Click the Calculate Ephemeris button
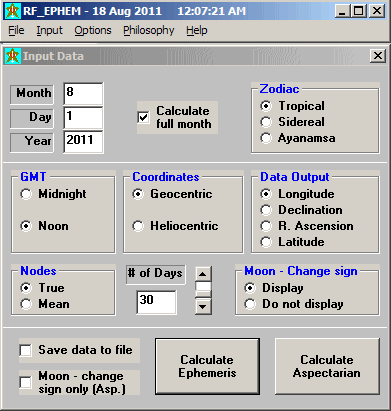This screenshot has height=411, width=391. tap(207, 366)
